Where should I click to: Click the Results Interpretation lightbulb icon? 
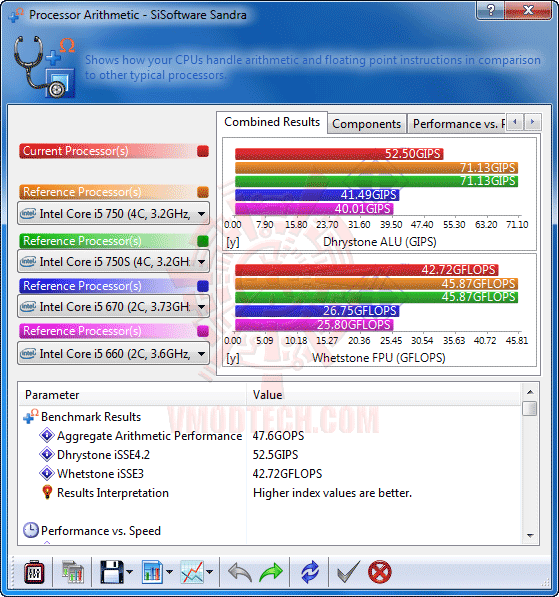(x=47, y=492)
